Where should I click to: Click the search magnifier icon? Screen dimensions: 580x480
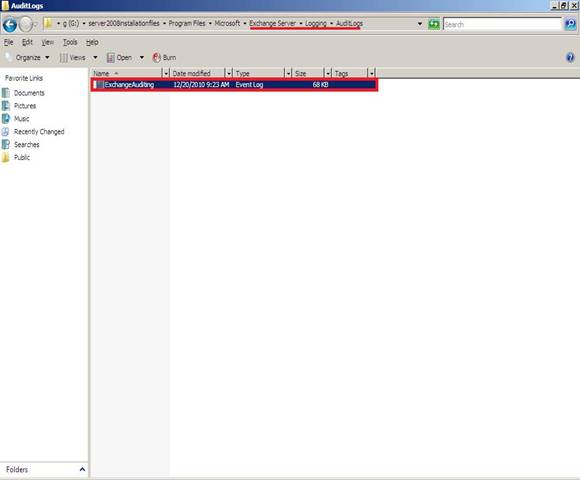pos(570,24)
